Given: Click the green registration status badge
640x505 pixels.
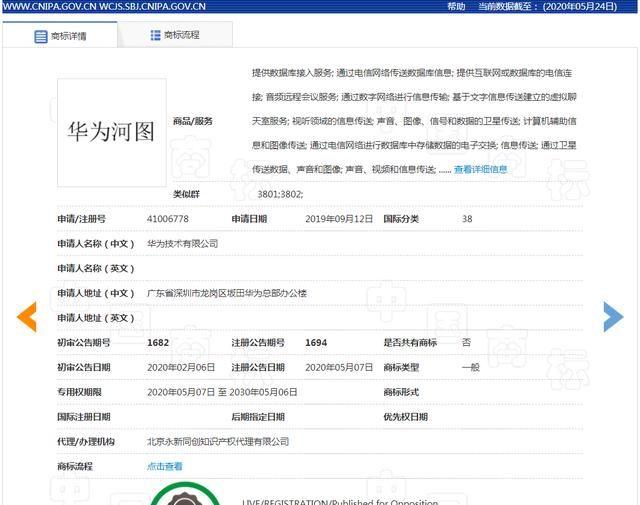Looking at the screenshot, I should click(x=185, y=494).
